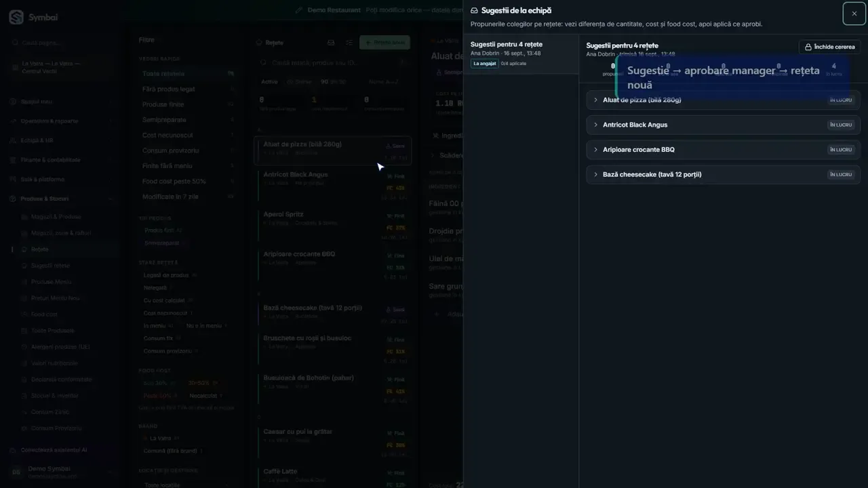Open the La Vatra location selector
This screenshot has width=868, height=488.
[61, 67]
